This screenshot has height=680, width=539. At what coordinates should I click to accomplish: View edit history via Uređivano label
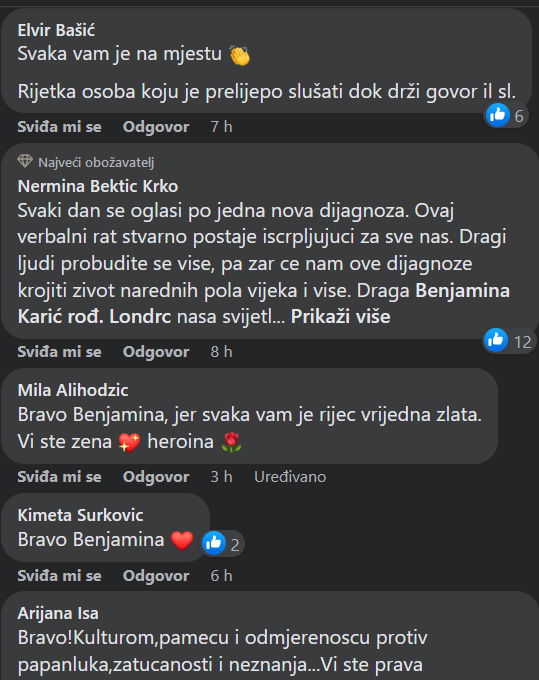pos(290,477)
